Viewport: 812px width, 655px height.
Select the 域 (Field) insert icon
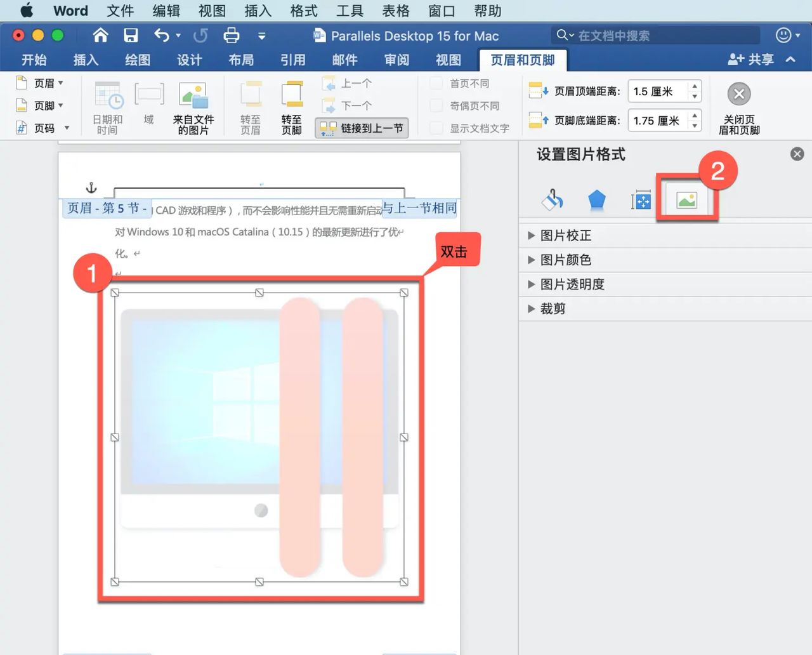click(149, 107)
